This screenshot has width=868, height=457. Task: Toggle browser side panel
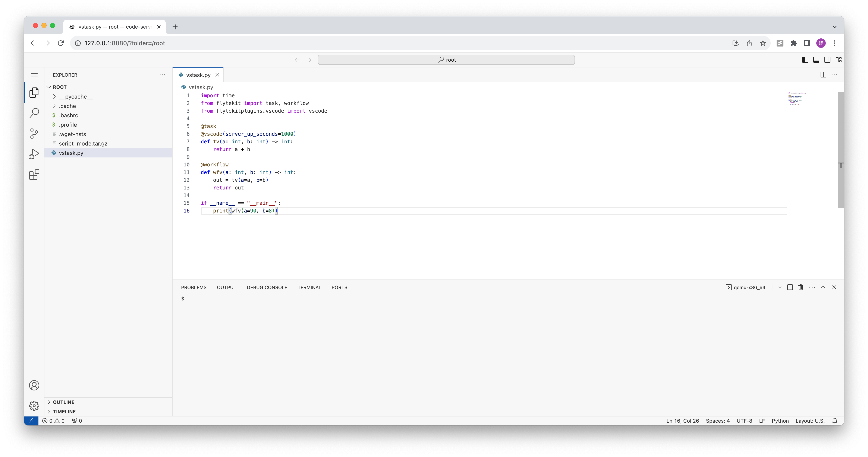[x=807, y=43]
